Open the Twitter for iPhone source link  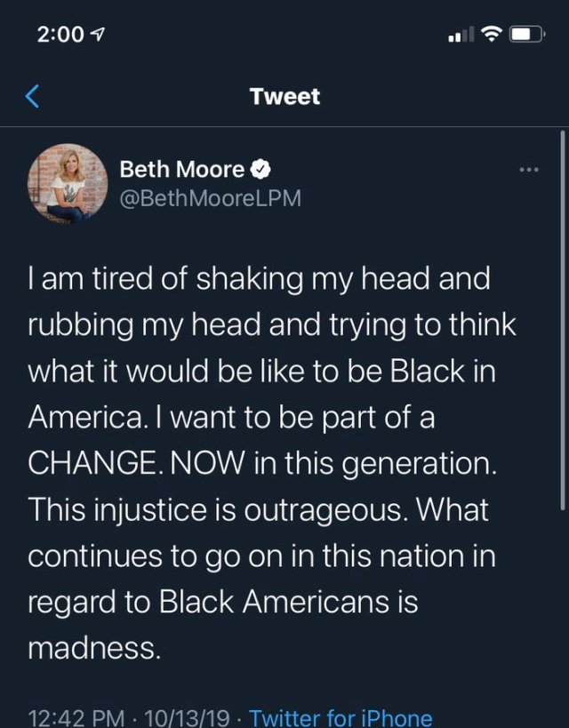tap(341, 716)
